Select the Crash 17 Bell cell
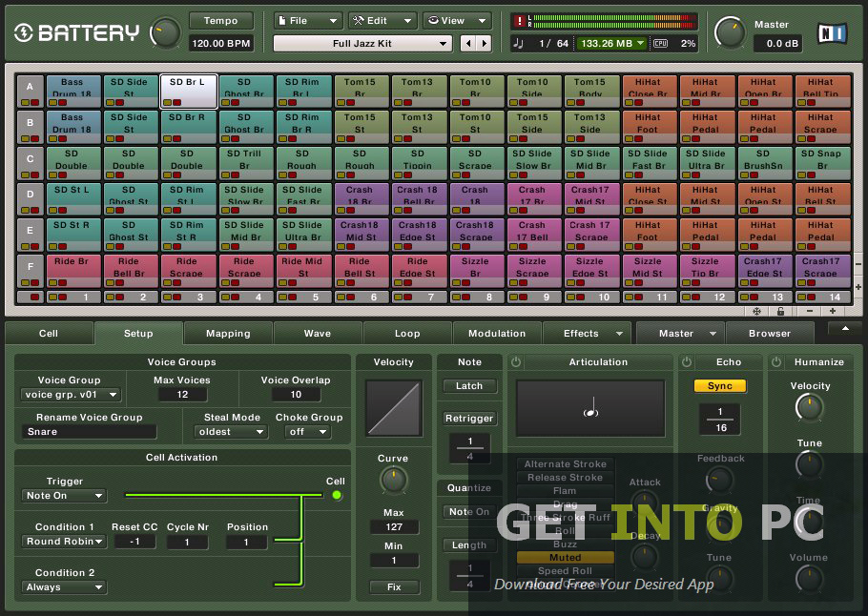Screen dimensions: 868x616 (533, 236)
